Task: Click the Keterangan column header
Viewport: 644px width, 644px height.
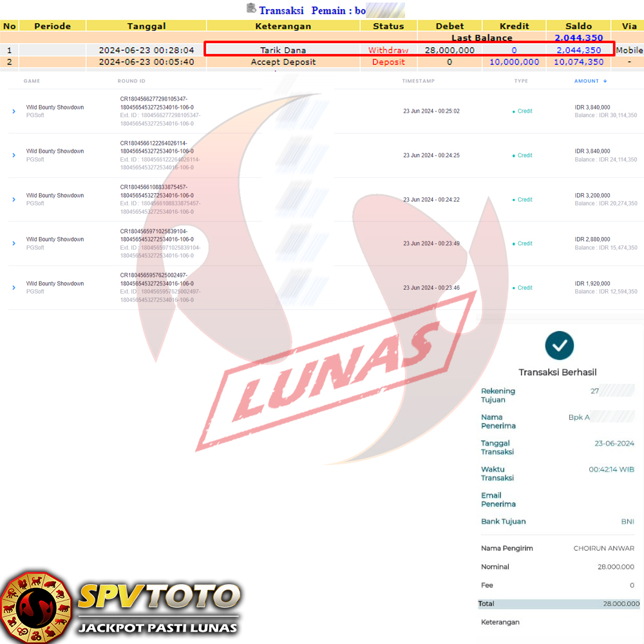Action: 283,26
